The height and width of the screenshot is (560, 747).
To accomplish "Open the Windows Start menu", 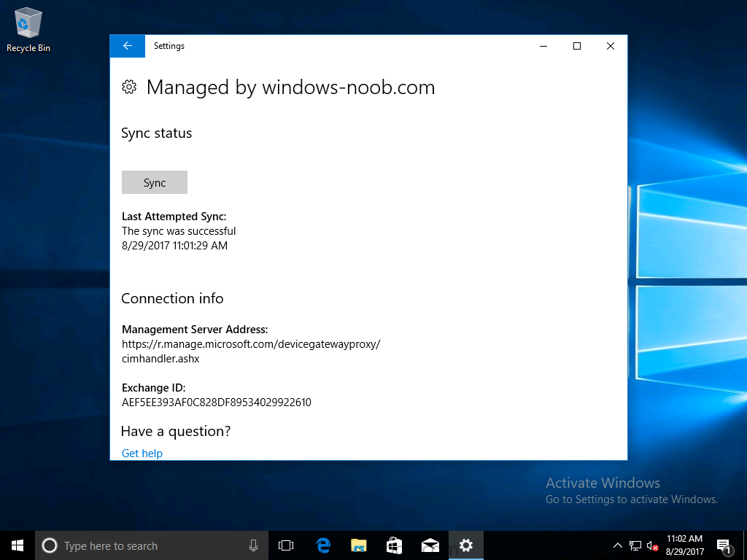I will pyautogui.click(x=18, y=545).
